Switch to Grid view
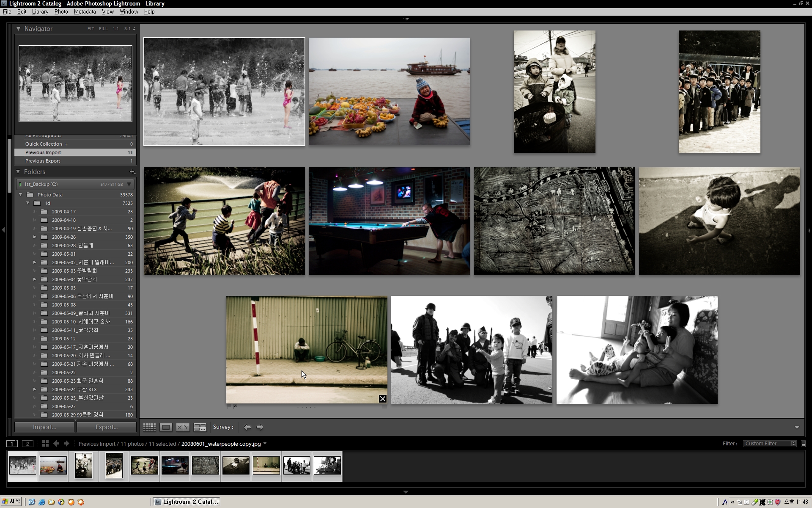Image resolution: width=812 pixels, height=508 pixels. point(149,427)
